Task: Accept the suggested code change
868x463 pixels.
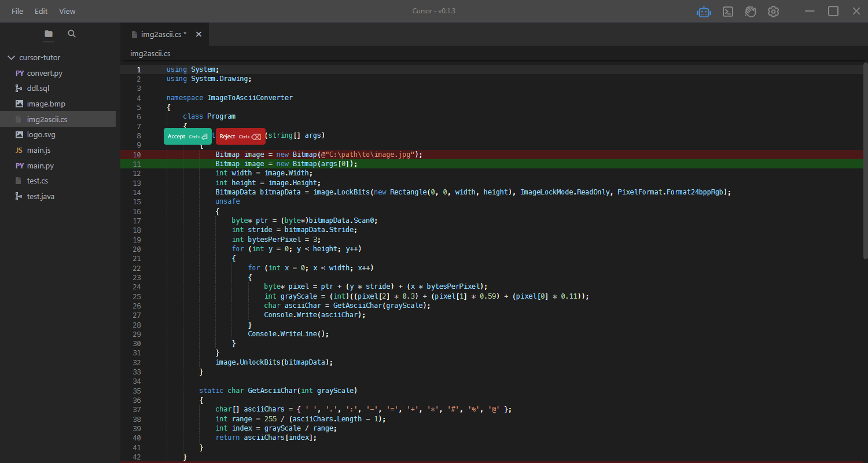Action: (187, 137)
